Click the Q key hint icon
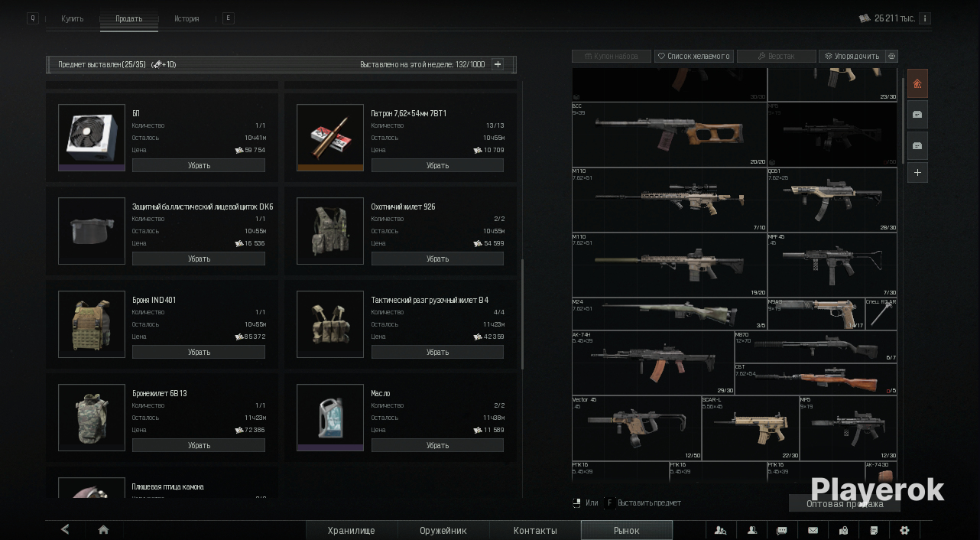This screenshot has height=540, width=980. [x=33, y=18]
